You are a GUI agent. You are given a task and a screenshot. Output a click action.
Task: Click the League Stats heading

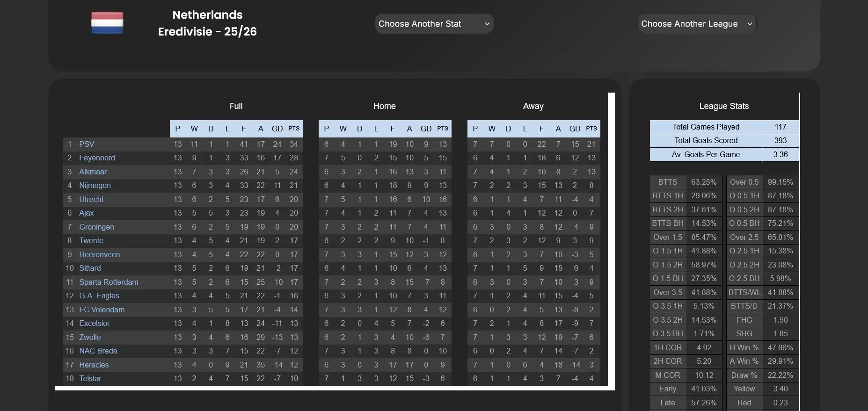(724, 106)
